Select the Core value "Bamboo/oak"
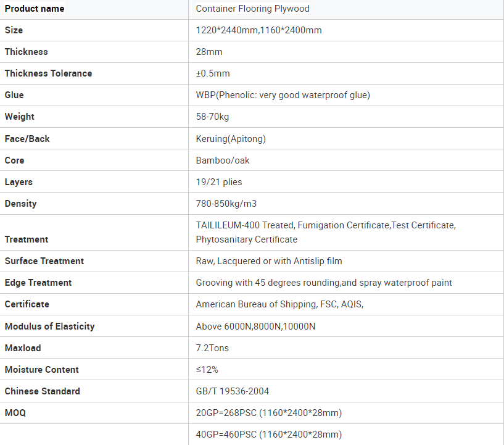Viewport: 504px width, 445px height. [x=223, y=160]
